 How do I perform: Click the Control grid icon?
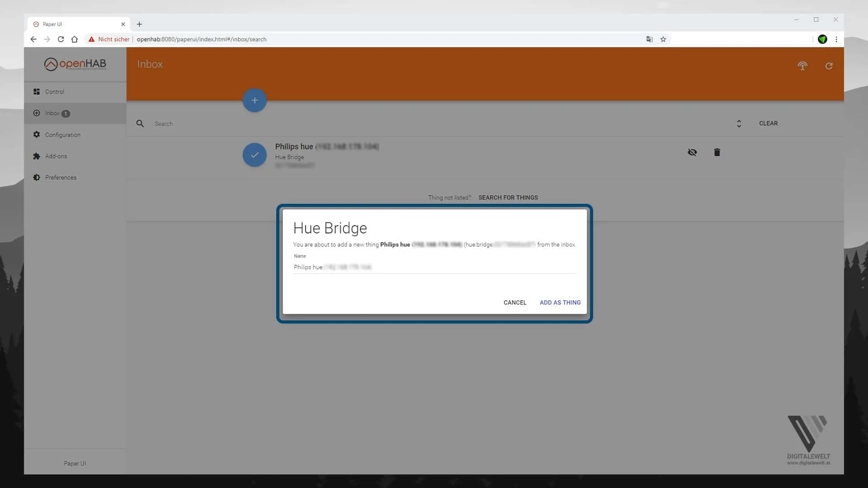pyautogui.click(x=37, y=92)
